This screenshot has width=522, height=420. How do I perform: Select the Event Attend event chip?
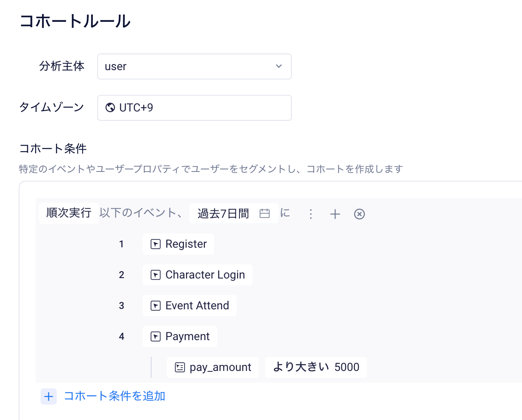(190, 306)
